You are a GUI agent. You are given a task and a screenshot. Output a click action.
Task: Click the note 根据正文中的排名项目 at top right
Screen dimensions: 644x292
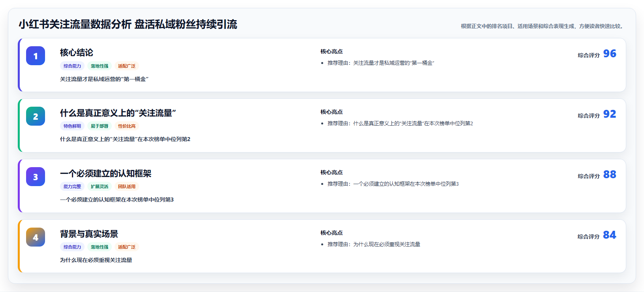(x=543, y=26)
